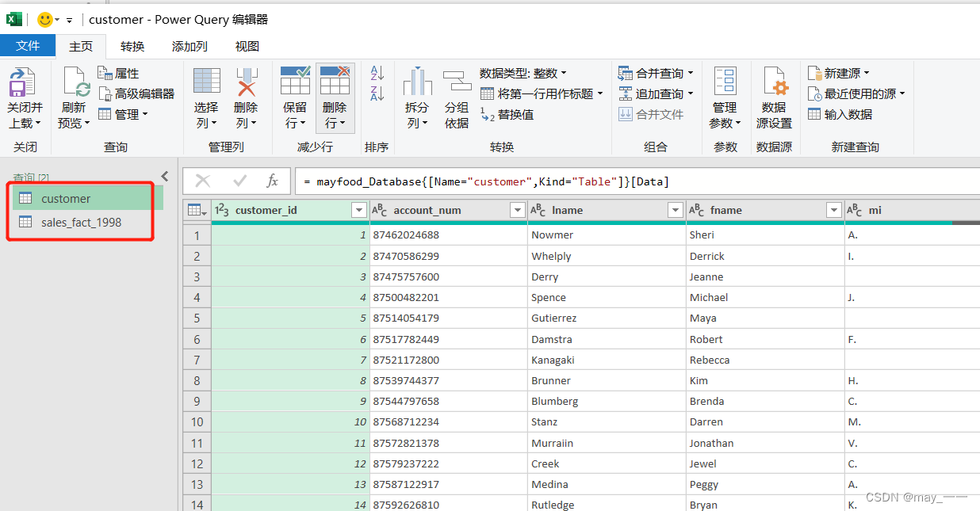980x511 pixels.
Task: Sort ascending with the A-Z icon
Action: (x=377, y=74)
